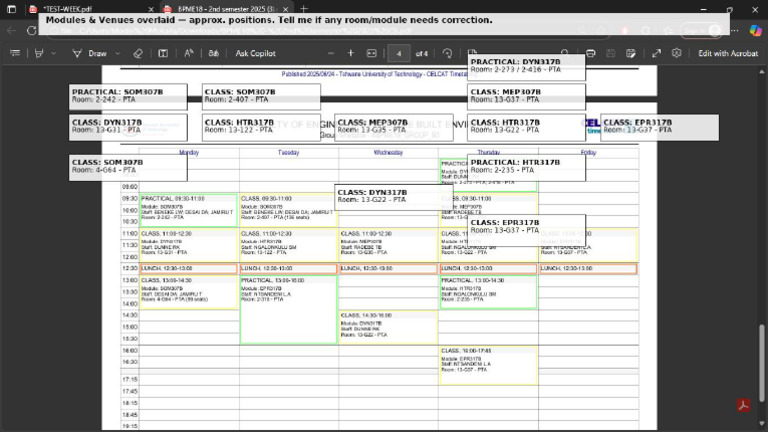Image resolution: width=768 pixels, height=432 pixels.
Task: Open the Copilot sidebar icon
Action: click(755, 30)
